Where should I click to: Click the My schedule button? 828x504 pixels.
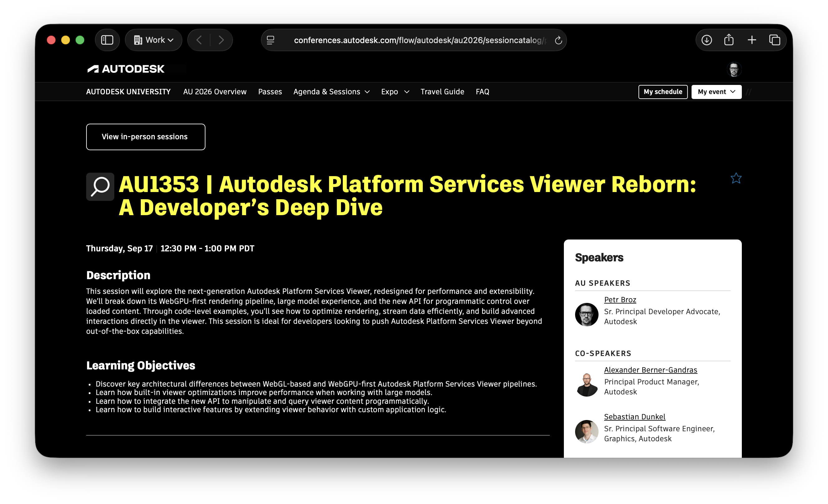coord(663,92)
